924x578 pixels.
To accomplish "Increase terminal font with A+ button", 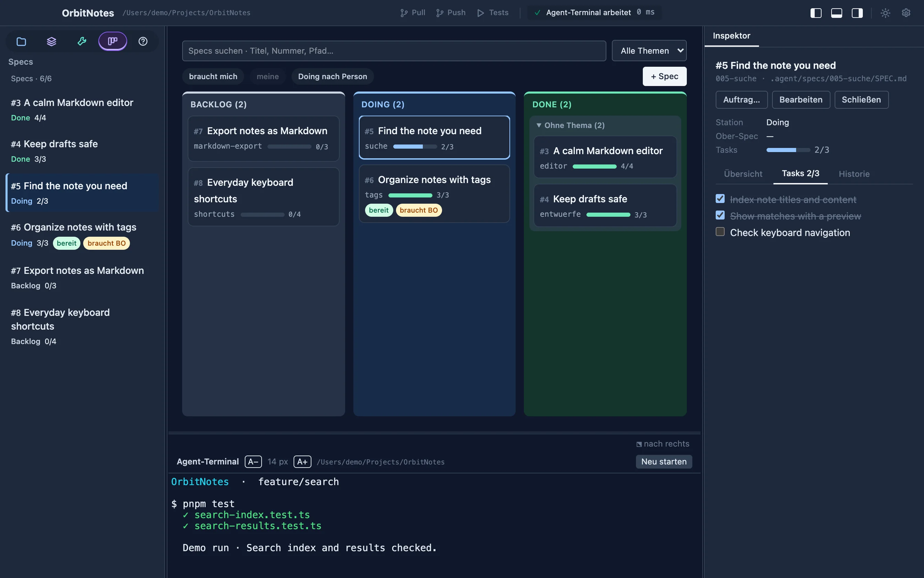I will click(x=302, y=462).
